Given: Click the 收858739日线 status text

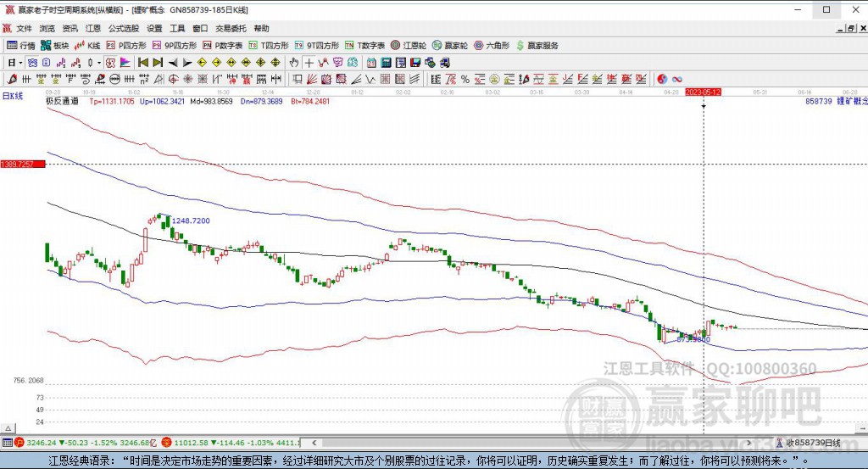Looking at the screenshot, I should click(x=813, y=443).
